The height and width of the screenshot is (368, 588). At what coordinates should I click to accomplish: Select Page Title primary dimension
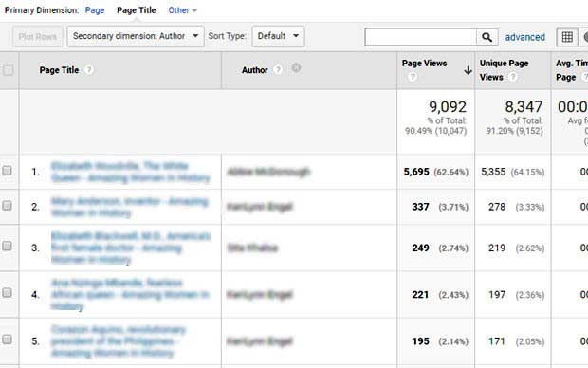pos(137,10)
